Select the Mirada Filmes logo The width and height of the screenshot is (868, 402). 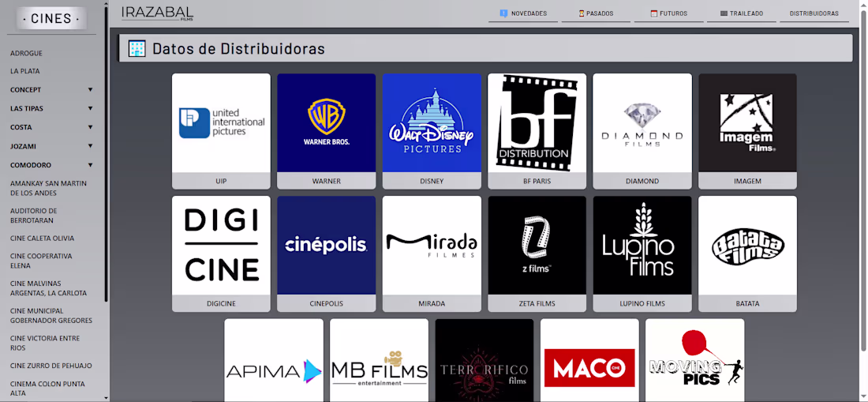coord(432,246)
